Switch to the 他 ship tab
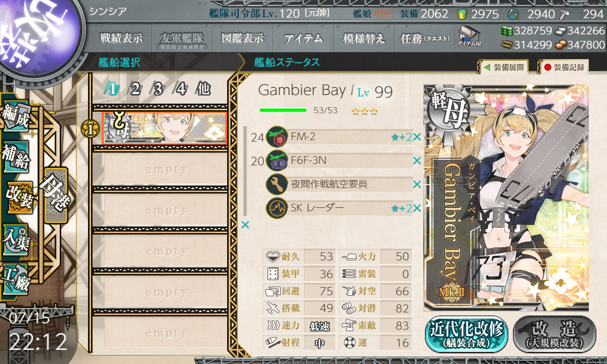The height and width of the screenshot is (364, 607). click(x=203, y=89)
